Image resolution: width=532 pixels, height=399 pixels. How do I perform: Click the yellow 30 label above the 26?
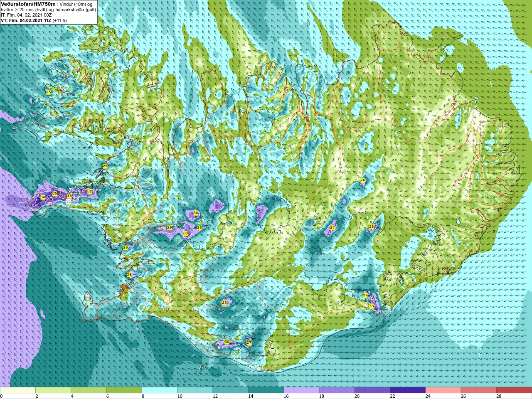coord(195,213)
